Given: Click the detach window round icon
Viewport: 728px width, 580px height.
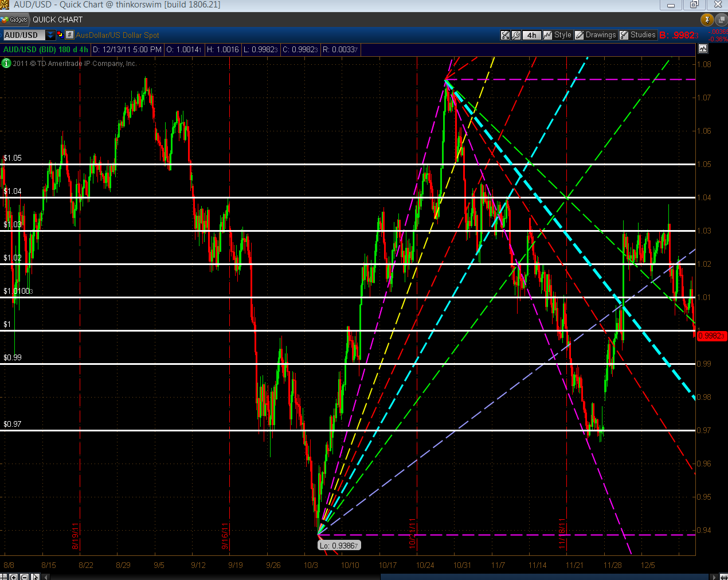Looking at the screenshot, I should coord(721,20).
